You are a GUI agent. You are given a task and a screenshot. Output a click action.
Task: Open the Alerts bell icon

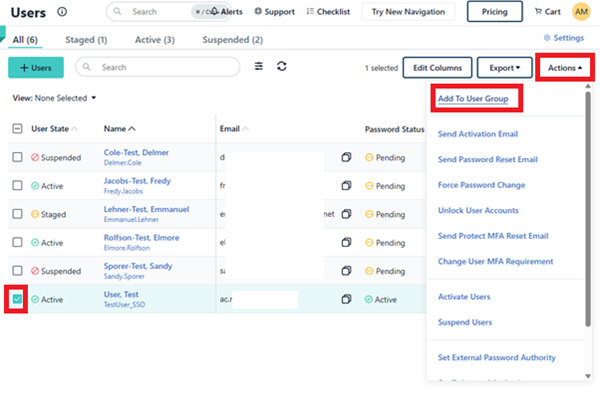click(214, 12)
